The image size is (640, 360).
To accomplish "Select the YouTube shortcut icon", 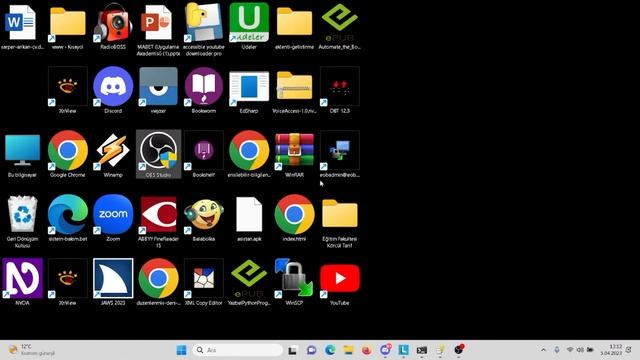I will (340, 278).
